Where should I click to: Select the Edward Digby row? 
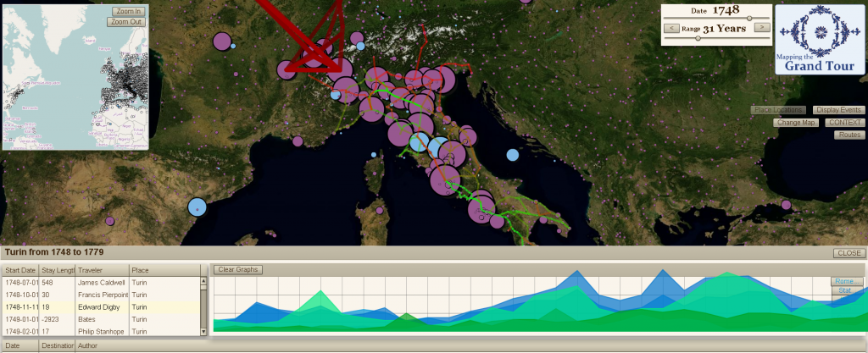[x=102, y=307]
